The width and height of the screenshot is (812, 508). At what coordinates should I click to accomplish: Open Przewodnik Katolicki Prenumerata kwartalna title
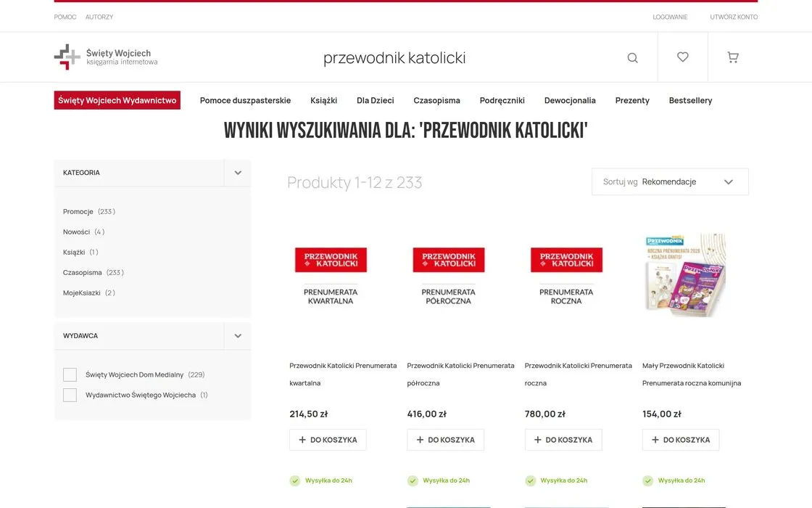click(x=343, y=374)
